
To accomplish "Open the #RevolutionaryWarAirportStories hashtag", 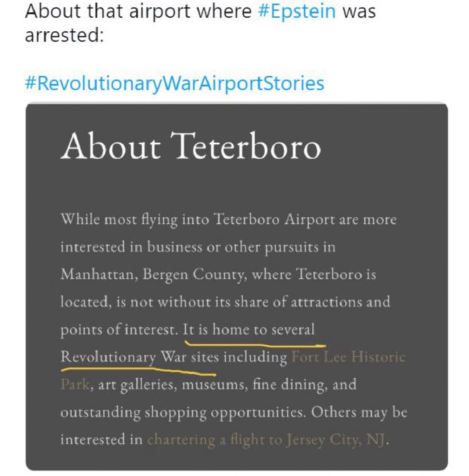I will coord(174,83).
